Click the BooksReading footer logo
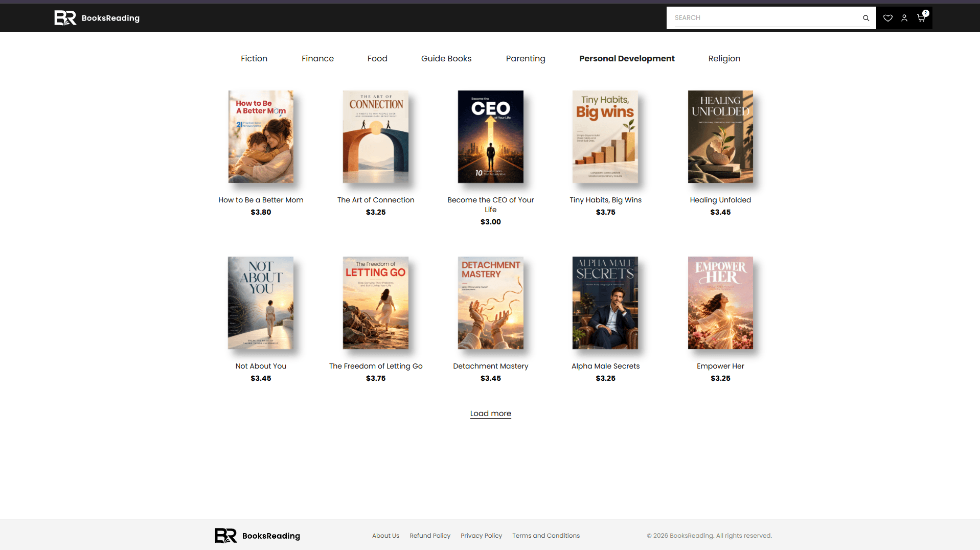Viewport: 980px width, 550px height. [258, 536]
